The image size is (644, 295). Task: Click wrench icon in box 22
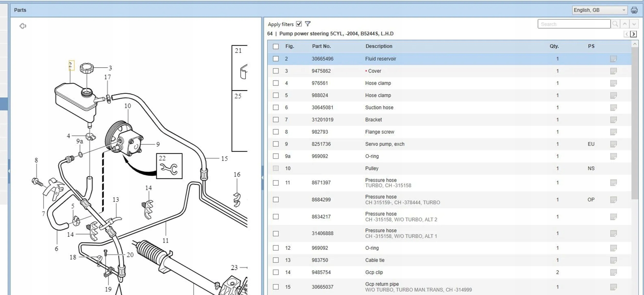pos(169,169)
